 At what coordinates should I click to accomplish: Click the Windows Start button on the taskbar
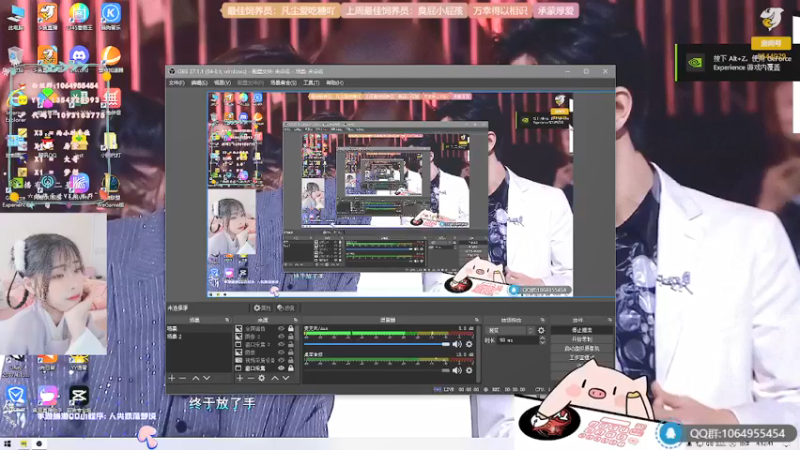point(7,444)
